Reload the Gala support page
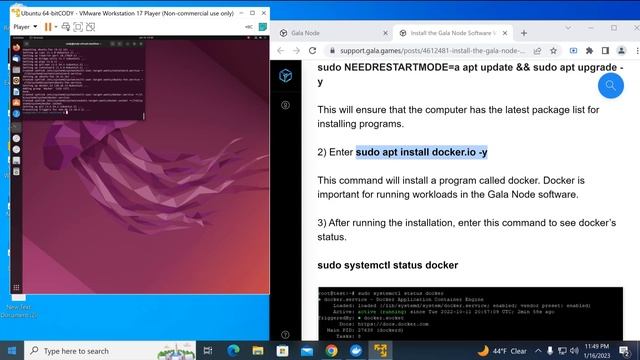 (x=313, y=51)
